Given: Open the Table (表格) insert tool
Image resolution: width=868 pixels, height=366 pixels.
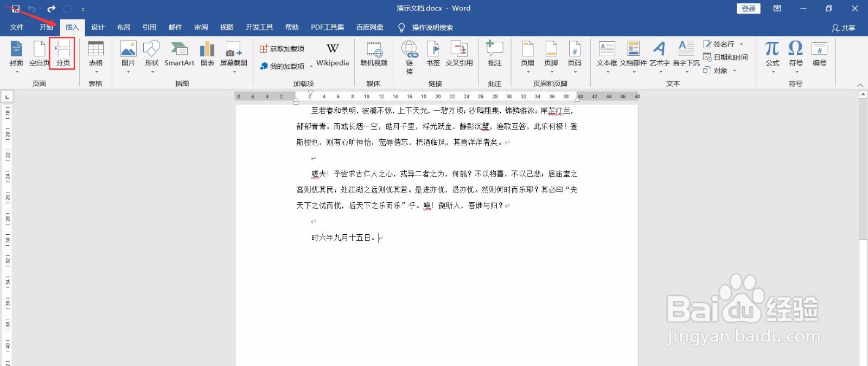Looking at the screenshot, I should (x=95, y=56).
